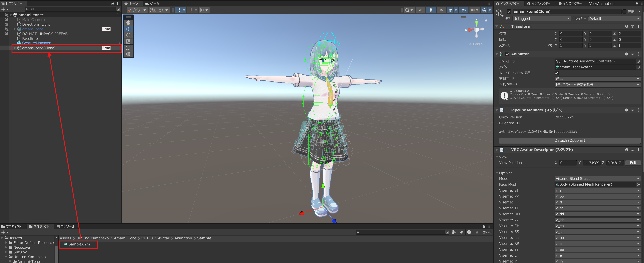Select SampleAnim asset in Project
Screen dimensions: 644x263
(77, 244)
